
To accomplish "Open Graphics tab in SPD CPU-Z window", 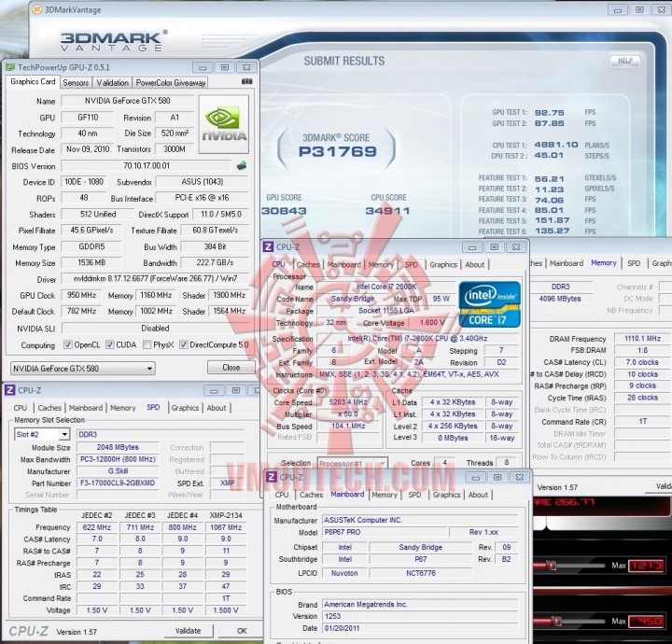I will pyautogui.click(x=185, y=408).
